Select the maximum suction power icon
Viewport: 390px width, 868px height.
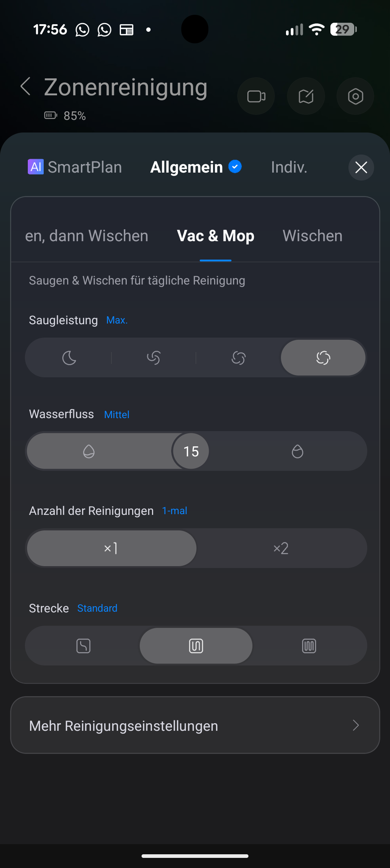323,358
